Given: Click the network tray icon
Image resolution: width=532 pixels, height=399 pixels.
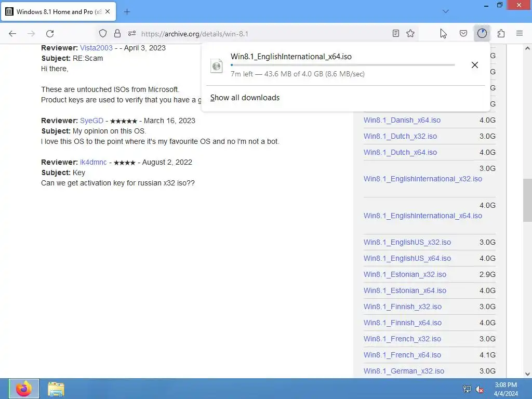Looking at the screenshot, I should pyautogui.click(x=467, y=389).
